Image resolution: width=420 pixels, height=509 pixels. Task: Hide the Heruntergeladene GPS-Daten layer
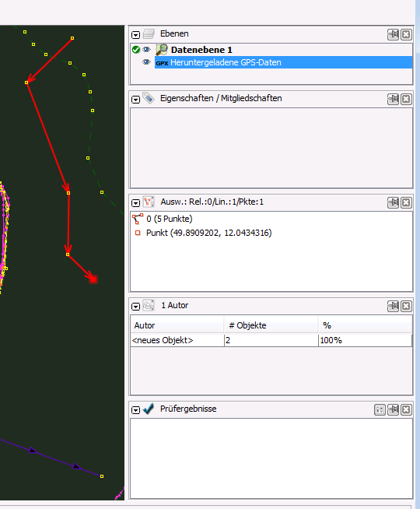click(146, 61)
